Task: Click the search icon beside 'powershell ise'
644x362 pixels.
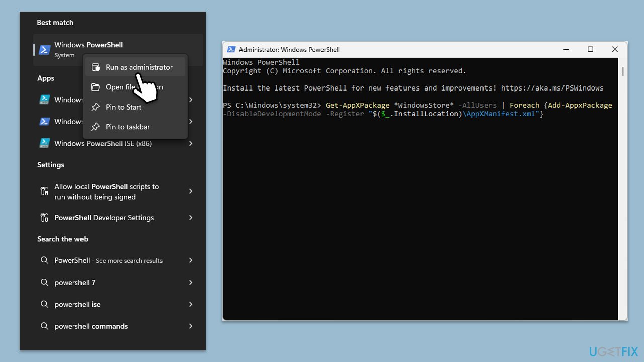Action: coord(44,304)
